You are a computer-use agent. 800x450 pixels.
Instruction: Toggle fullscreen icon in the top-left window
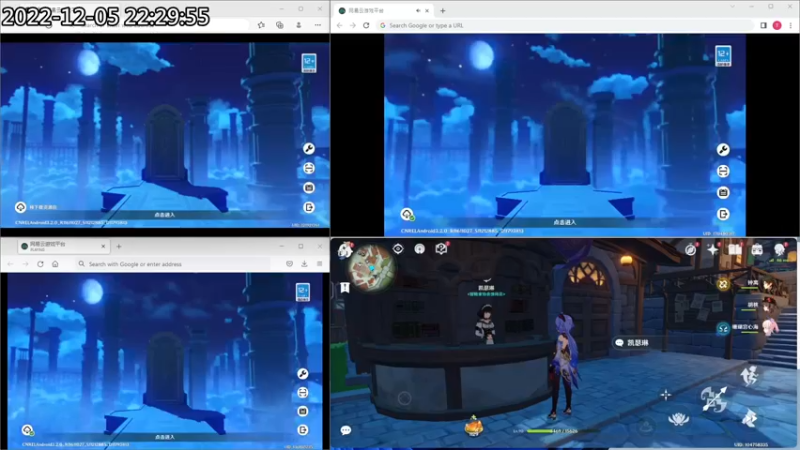click(309, 168)
